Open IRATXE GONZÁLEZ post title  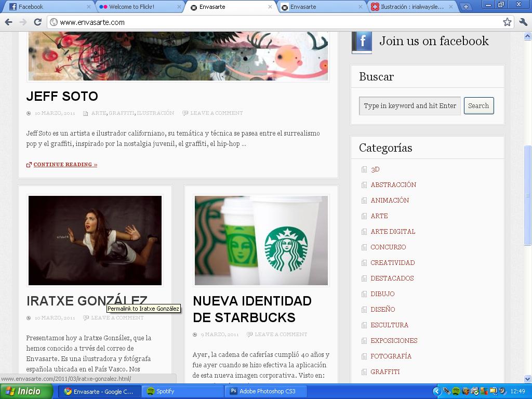87,301
